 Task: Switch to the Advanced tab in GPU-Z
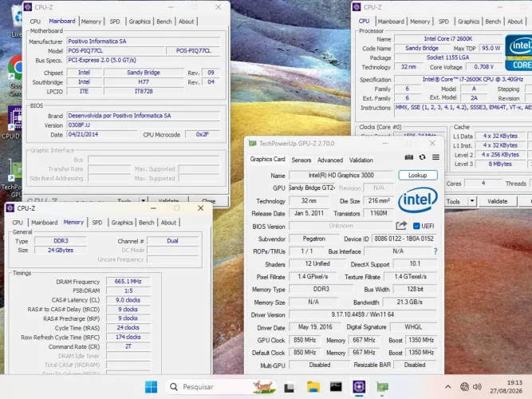tap(330, 160)
